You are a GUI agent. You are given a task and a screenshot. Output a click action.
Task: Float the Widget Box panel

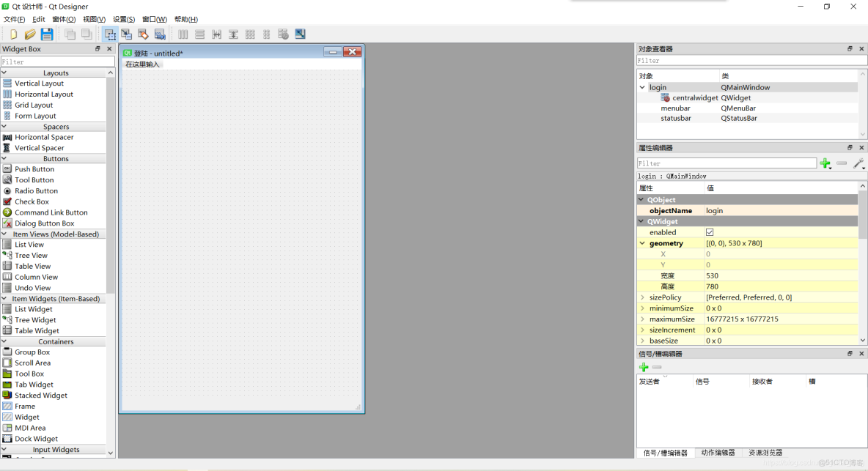coord(98,48)
